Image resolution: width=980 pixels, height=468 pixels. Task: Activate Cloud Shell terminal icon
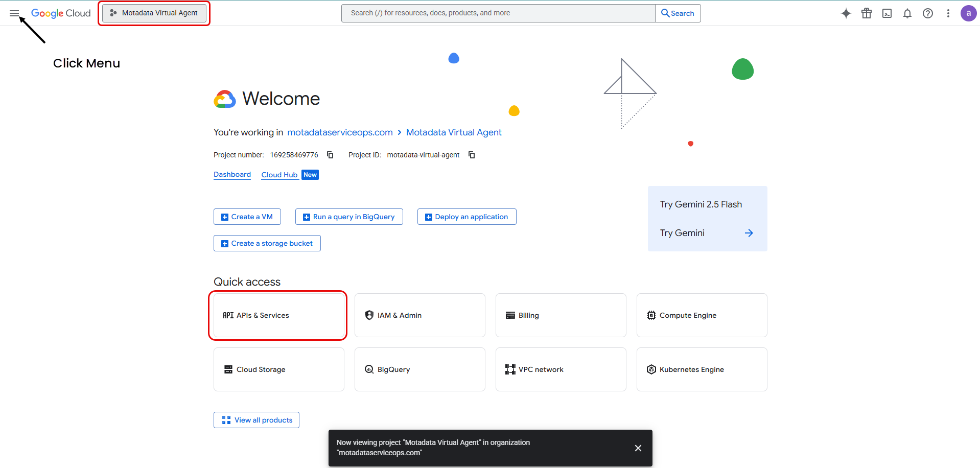[x=887, y=13]
